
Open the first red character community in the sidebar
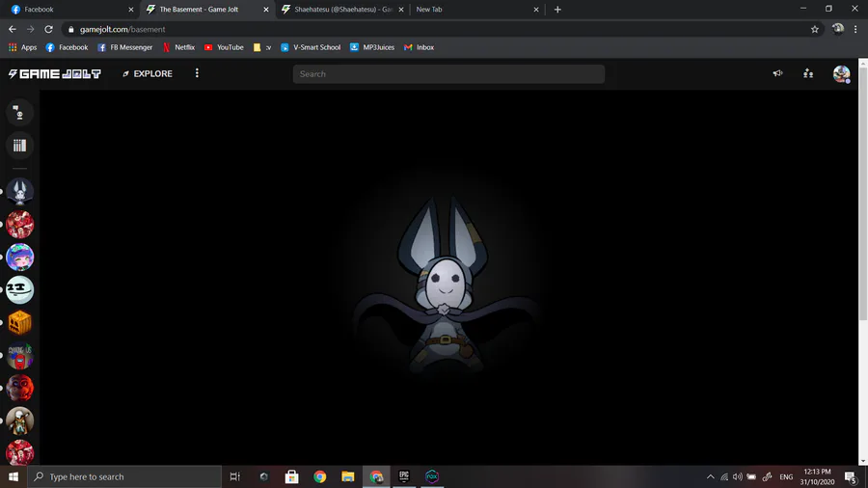click(20, 224)
